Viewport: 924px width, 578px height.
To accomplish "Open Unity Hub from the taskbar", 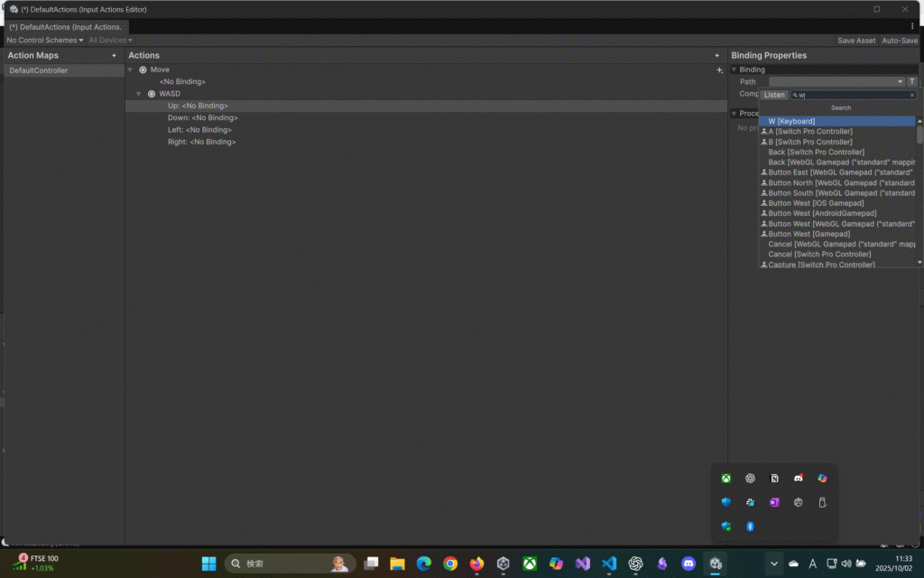I will pos(504,564).
